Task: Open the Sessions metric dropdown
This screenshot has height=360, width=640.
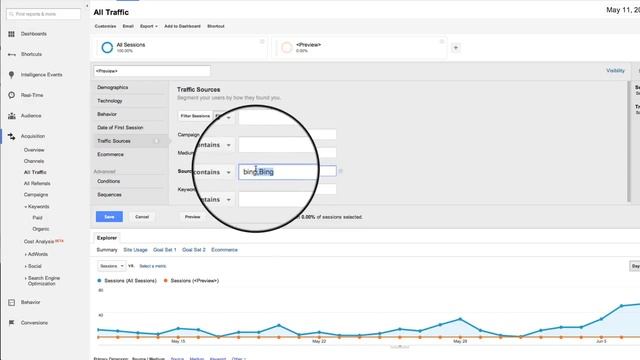Action: pos(111,266)
